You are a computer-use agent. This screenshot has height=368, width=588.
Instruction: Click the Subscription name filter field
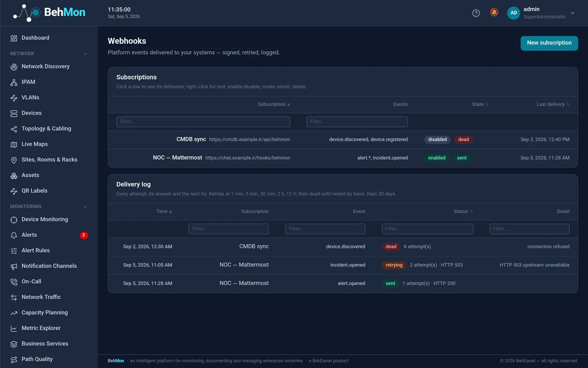[203, 122]
